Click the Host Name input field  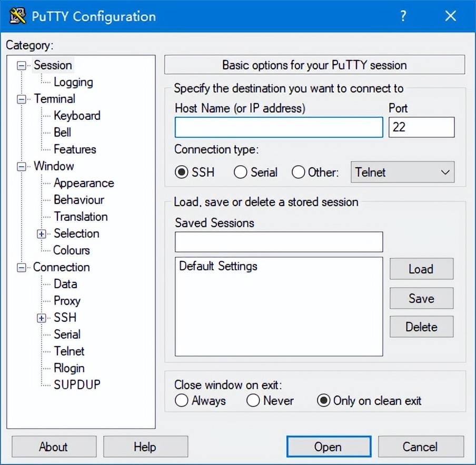[x=279, y=127]
